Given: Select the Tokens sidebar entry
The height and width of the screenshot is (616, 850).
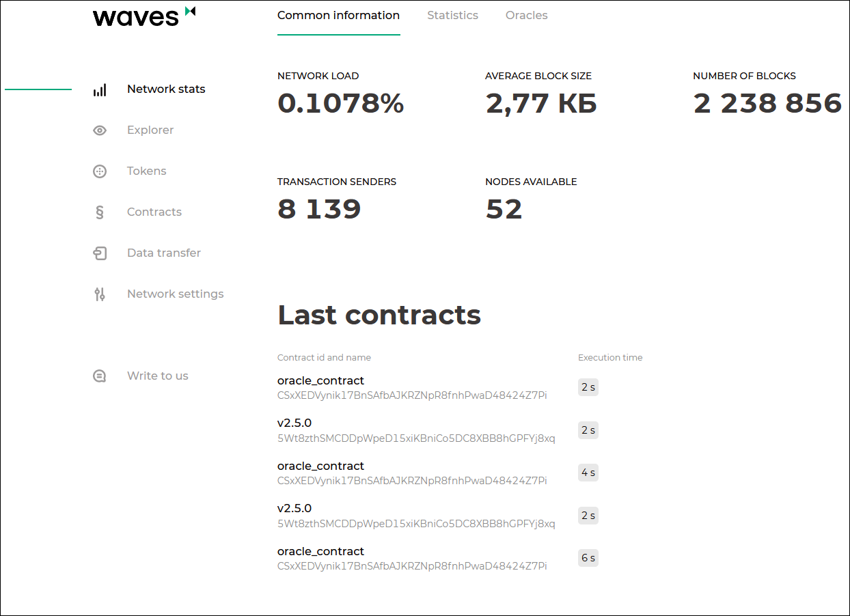Looking at the screenshot, I should tap(146, 171).
